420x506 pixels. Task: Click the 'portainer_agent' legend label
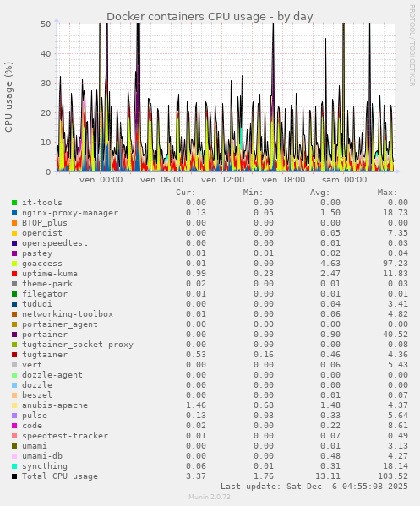tap(60, 324)
